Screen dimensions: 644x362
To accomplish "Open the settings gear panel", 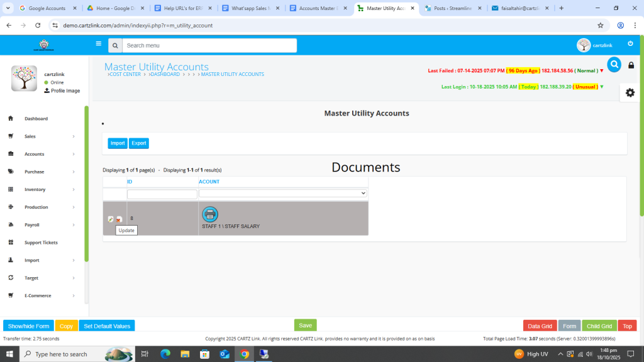I will point(630,92).
